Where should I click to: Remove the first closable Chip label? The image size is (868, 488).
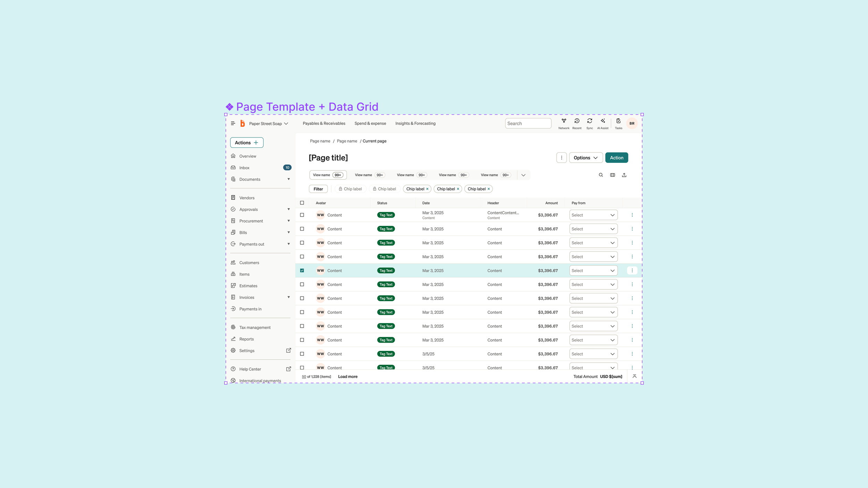(427, 189)
